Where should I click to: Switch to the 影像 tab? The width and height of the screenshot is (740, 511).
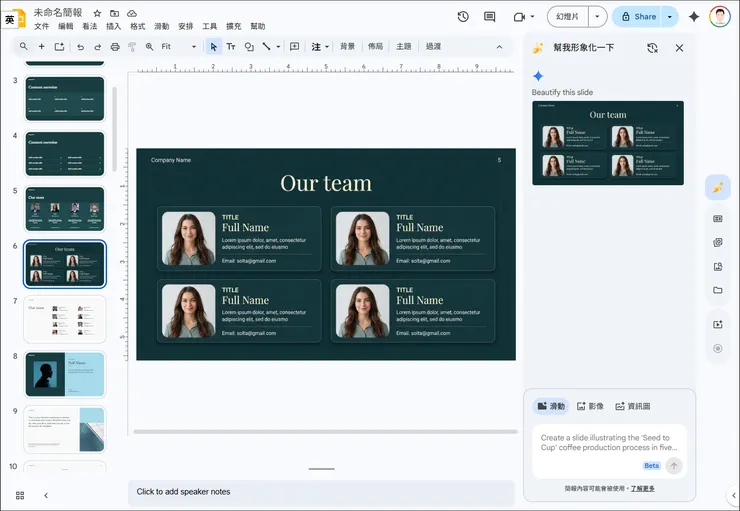coord(588,406)
